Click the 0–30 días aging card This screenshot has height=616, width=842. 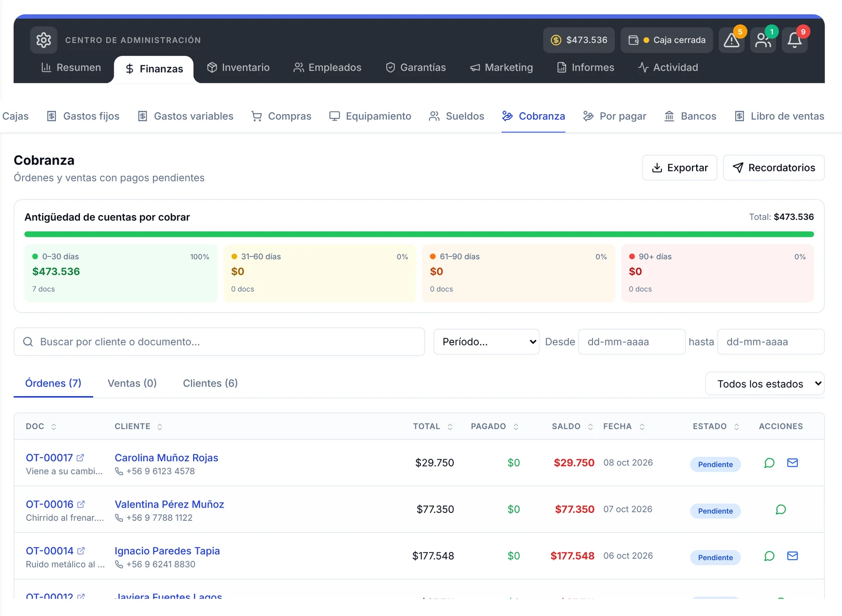(x=121, y=273)
